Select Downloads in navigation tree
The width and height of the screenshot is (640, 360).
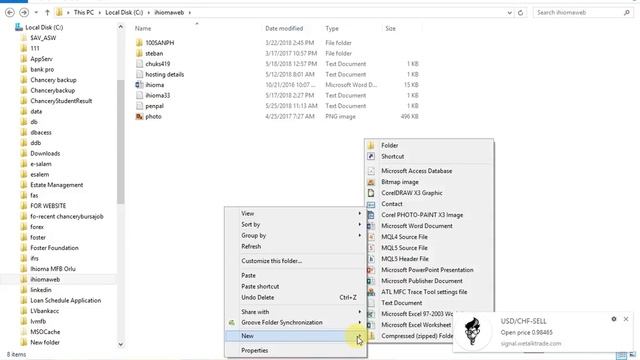pos(45,153)
